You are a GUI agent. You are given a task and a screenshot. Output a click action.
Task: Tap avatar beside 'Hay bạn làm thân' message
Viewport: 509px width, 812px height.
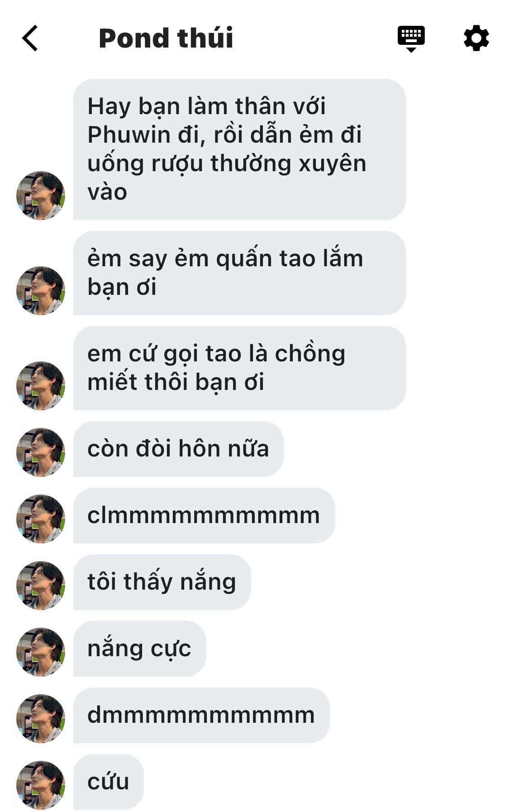coord(41,196)
